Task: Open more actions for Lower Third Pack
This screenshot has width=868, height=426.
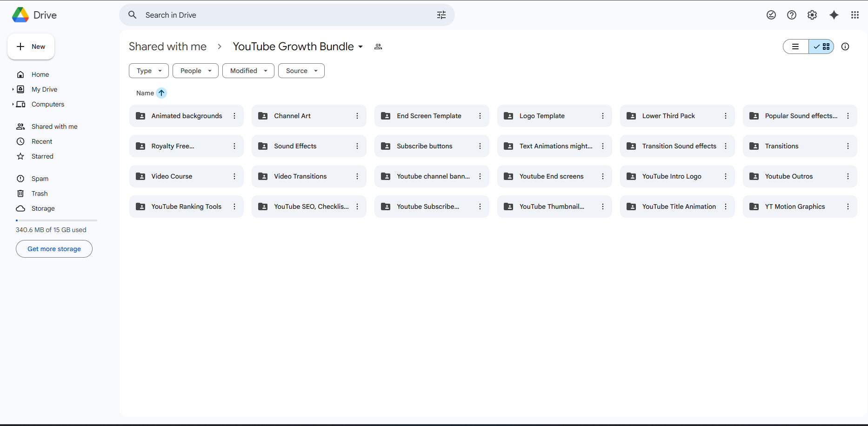Action: pyautogui.click(x=726, y=116)
